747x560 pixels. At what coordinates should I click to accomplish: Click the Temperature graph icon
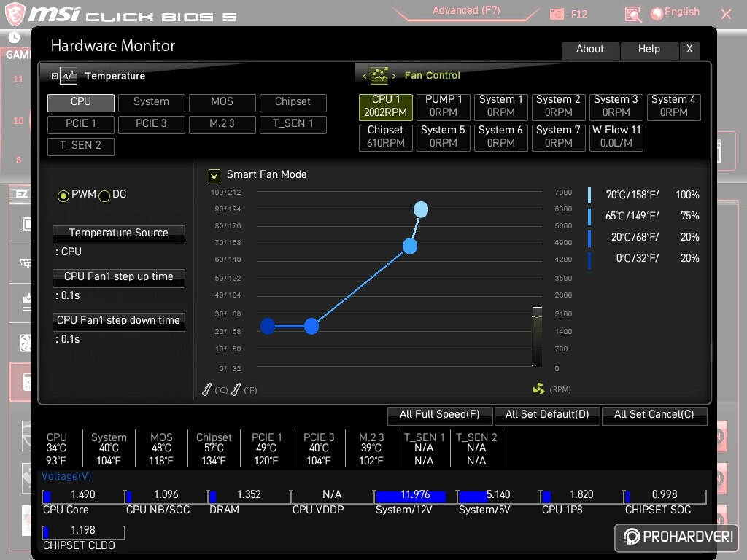coord(68,76)
